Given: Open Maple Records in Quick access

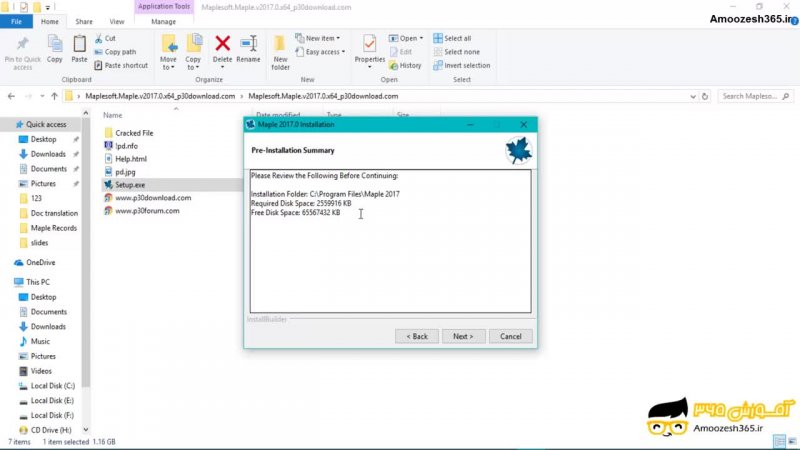Looking at the screenshot, I should coord(48,228).
